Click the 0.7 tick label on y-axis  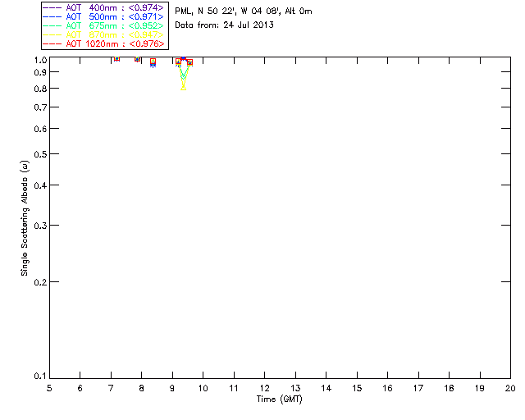click(40, 107)
